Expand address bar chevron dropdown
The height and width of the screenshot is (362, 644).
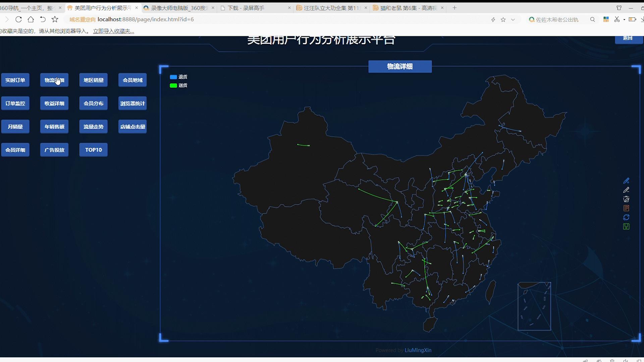pos(513,20)
